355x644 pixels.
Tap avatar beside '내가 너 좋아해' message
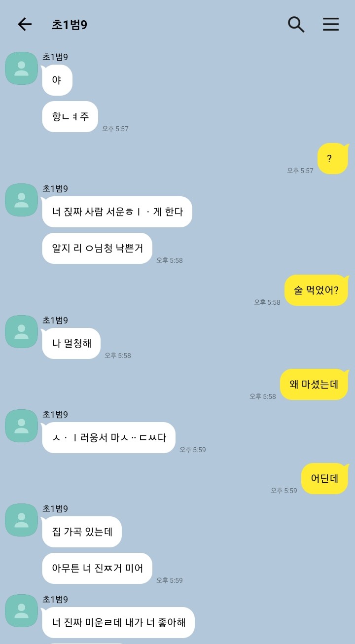(21, 610)
